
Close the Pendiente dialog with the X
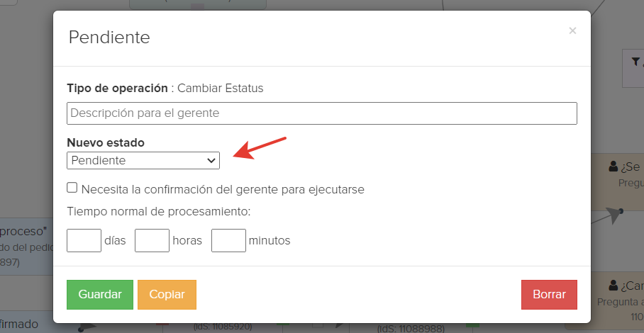pos(572,30)
